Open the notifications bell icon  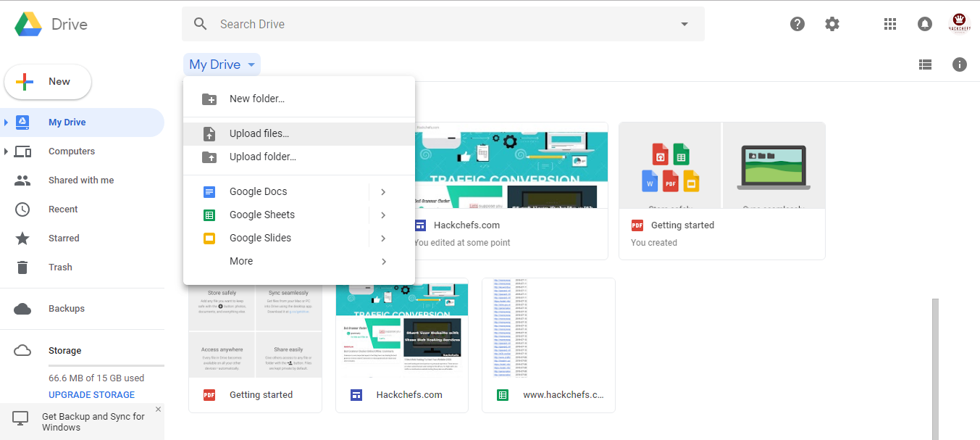pyautogui.click(x=925, y=24)
